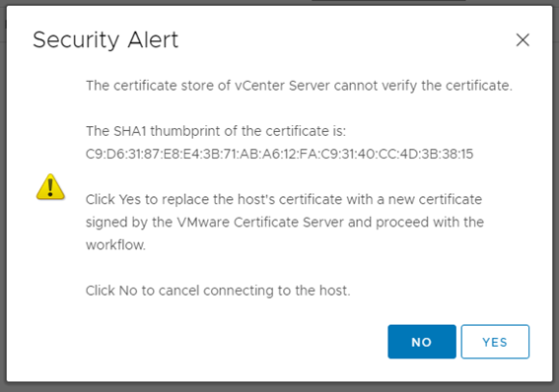
Task: Click the Security Alert dialog title
Action: tap(105, 39)
